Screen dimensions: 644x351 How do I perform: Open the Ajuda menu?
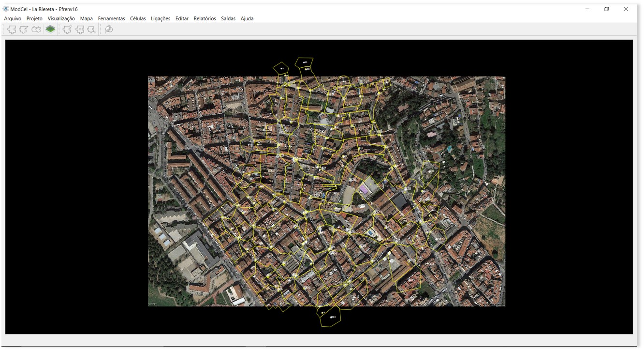[x=247, y=18]
